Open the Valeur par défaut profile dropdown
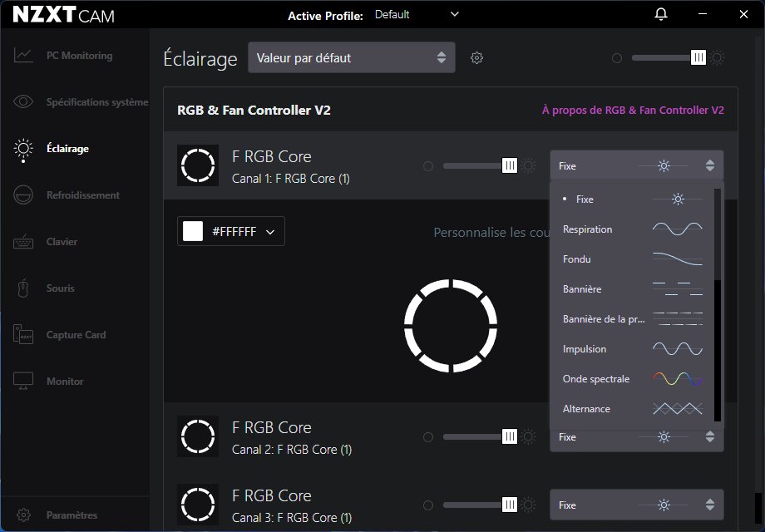 point(351,58)
